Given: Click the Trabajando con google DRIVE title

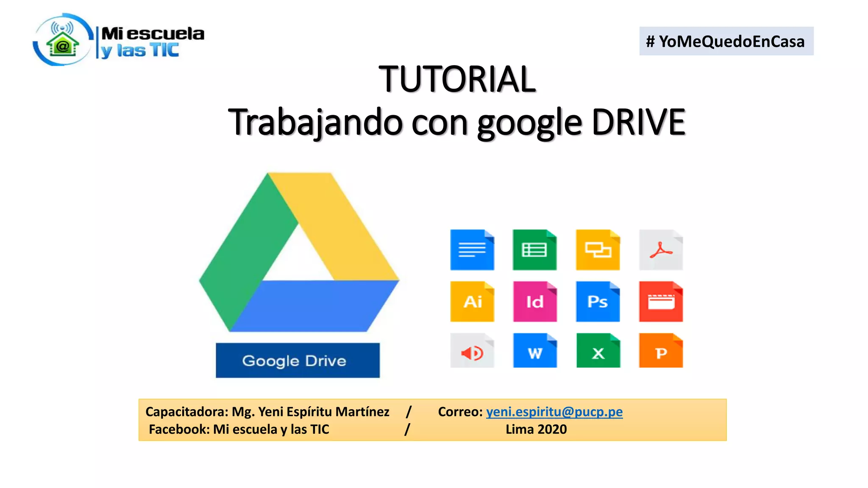Looking at the screenshot, I should pos(456,122).
